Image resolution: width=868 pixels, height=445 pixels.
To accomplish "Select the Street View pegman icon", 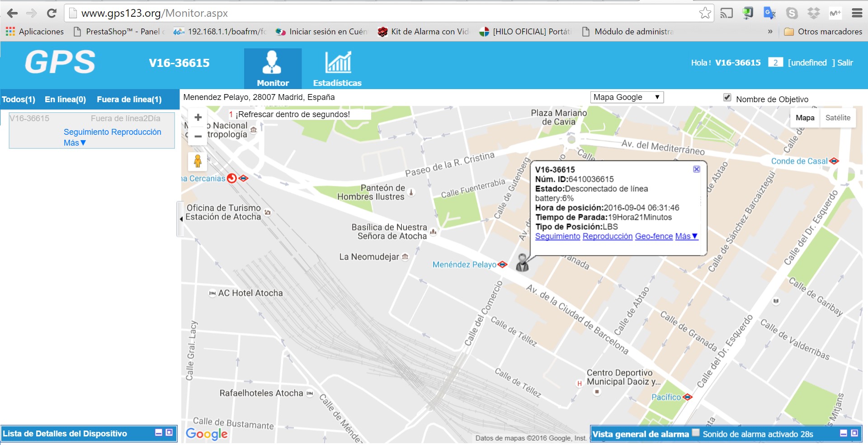I will coord(198,161).
